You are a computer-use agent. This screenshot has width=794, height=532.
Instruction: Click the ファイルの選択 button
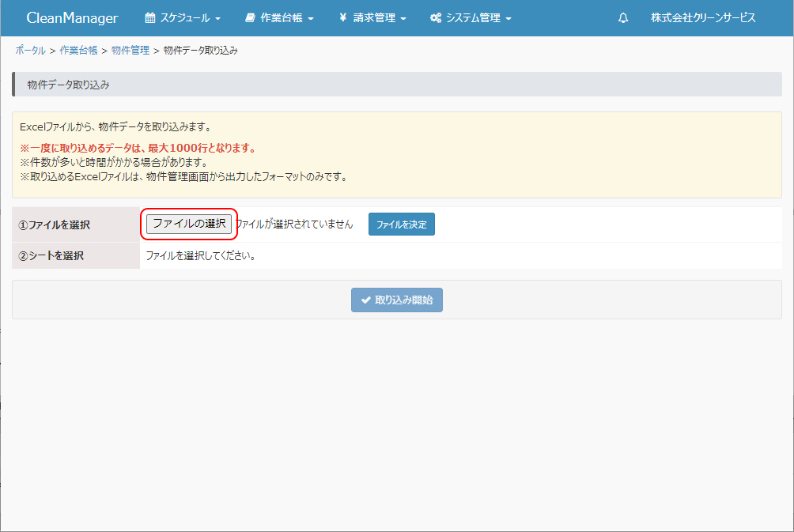tap(189, 224)
